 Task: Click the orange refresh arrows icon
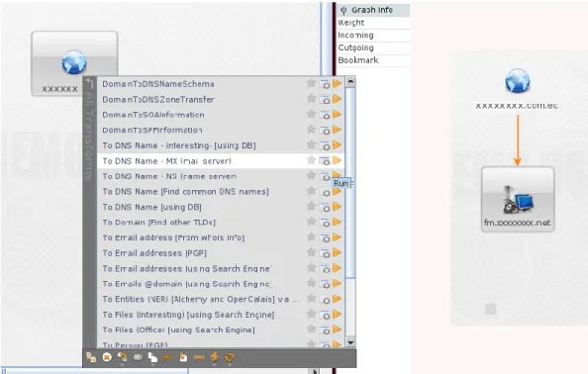click(230, 357)
